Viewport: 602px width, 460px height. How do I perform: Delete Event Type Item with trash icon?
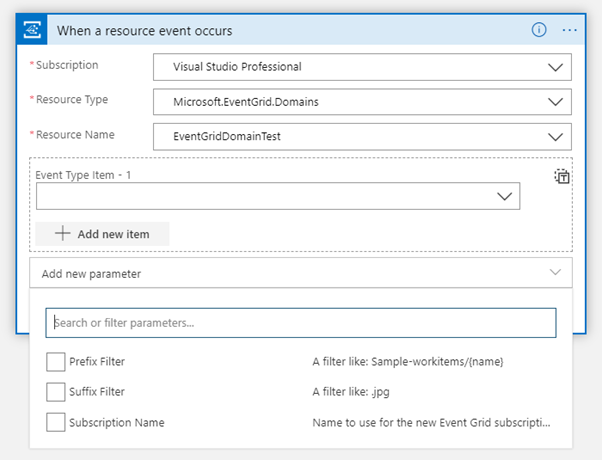[x=562, y=177]
